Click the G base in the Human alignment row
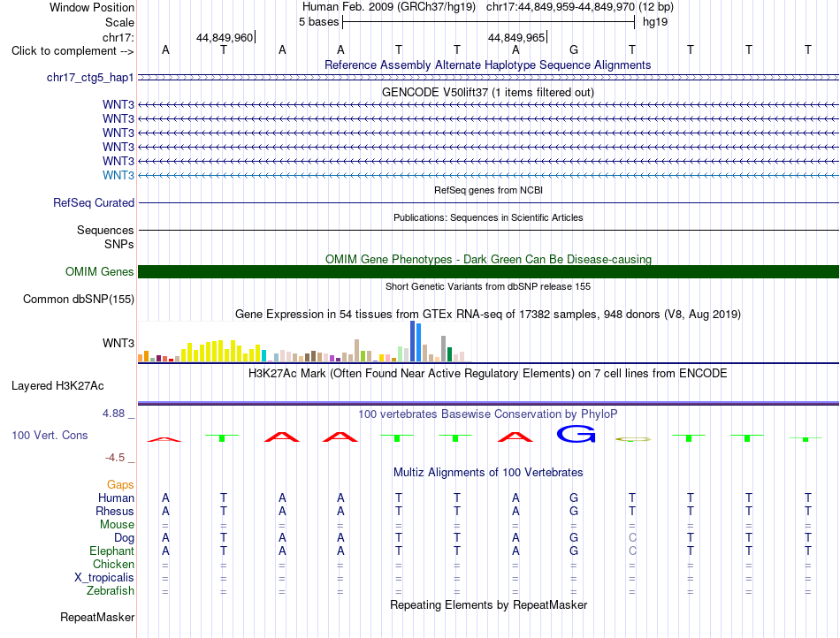Viewport: 840px width, 638px height. pos(574,497)
